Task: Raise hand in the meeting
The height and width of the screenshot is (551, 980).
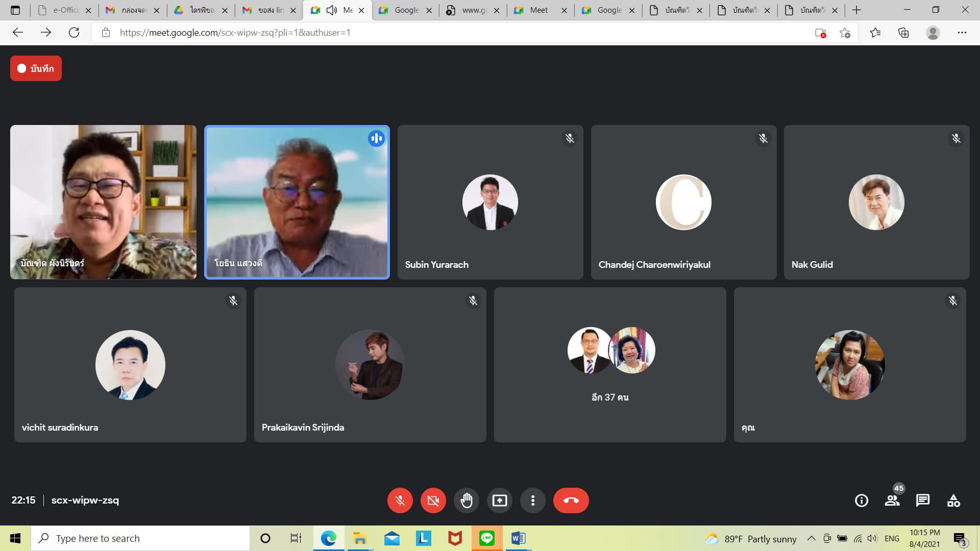Action: click(x=466, y=500)
